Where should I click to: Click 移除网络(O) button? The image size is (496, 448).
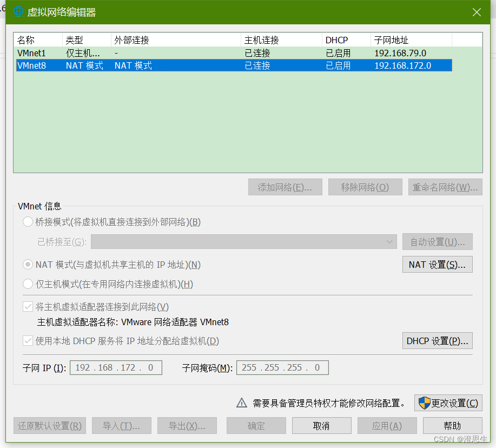(x=365, y=187)
